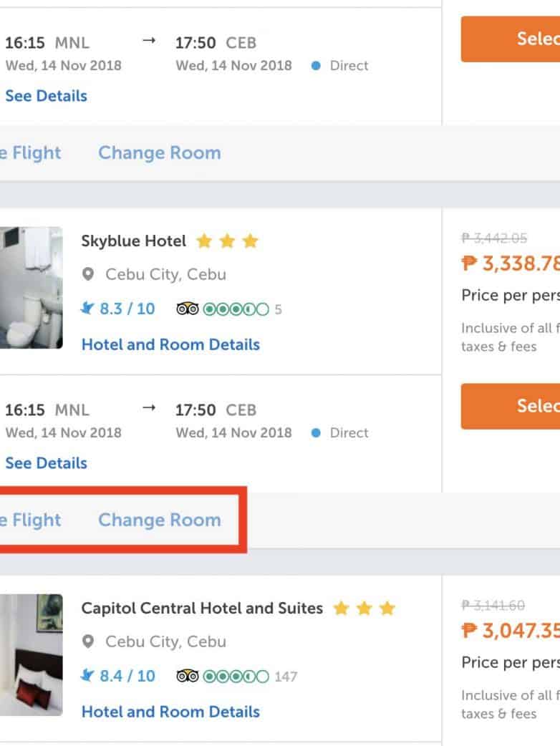
Task: Click the bird icon next to 8.3 / 10
Action: point(87,309)
